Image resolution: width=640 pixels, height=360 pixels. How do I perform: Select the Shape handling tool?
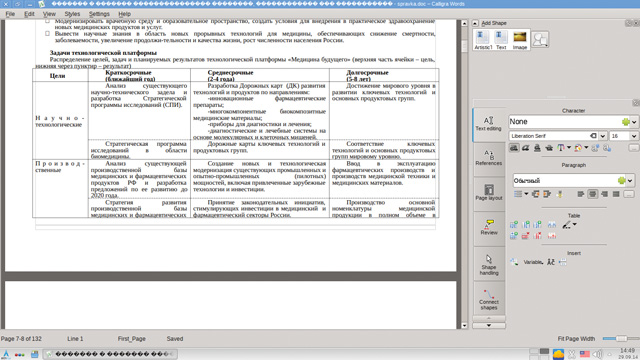click(489, 264)
